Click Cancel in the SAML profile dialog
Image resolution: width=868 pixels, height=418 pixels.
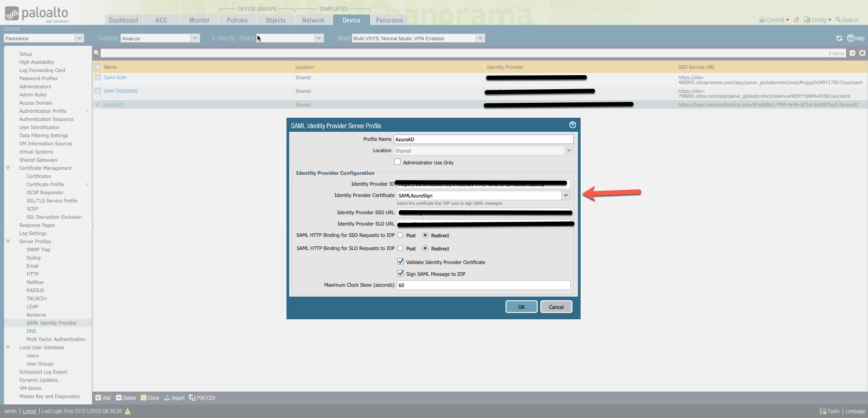pos(556,307)
